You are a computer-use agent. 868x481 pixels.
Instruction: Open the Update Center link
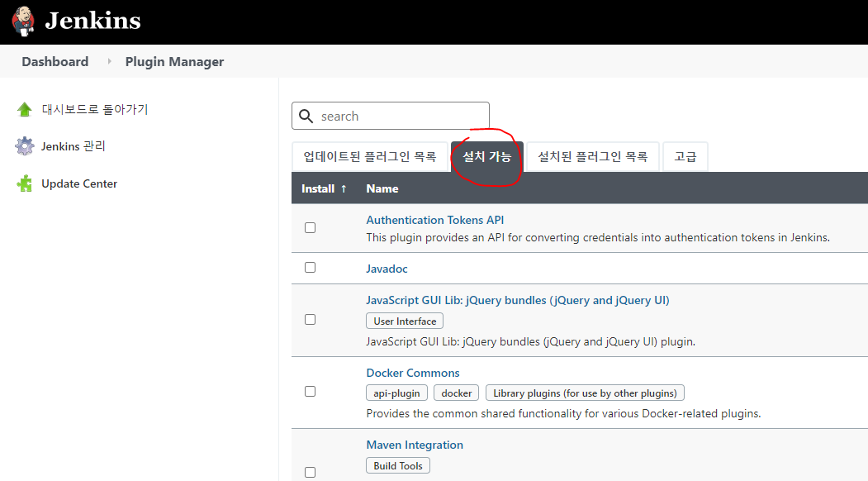(79, 183)
